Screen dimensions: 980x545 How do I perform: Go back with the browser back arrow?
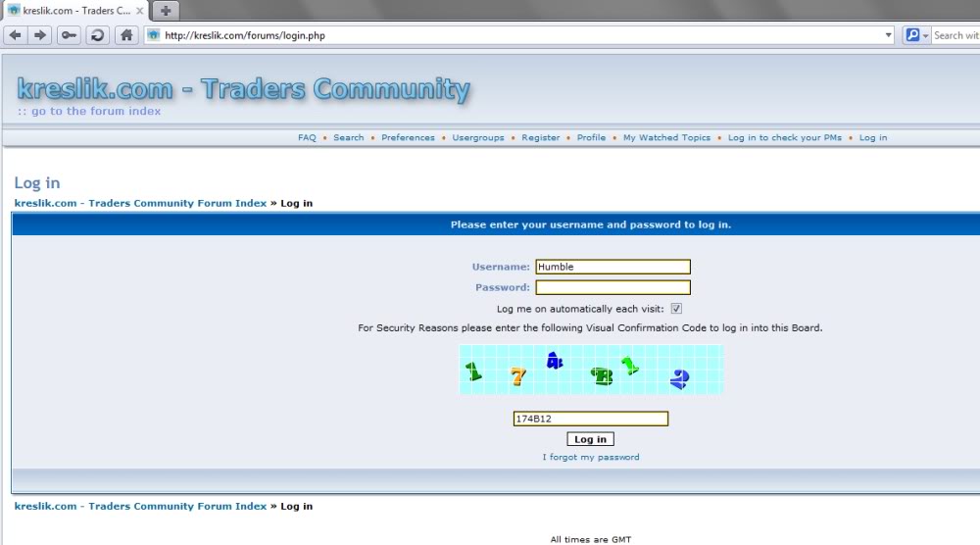[16, 35]
